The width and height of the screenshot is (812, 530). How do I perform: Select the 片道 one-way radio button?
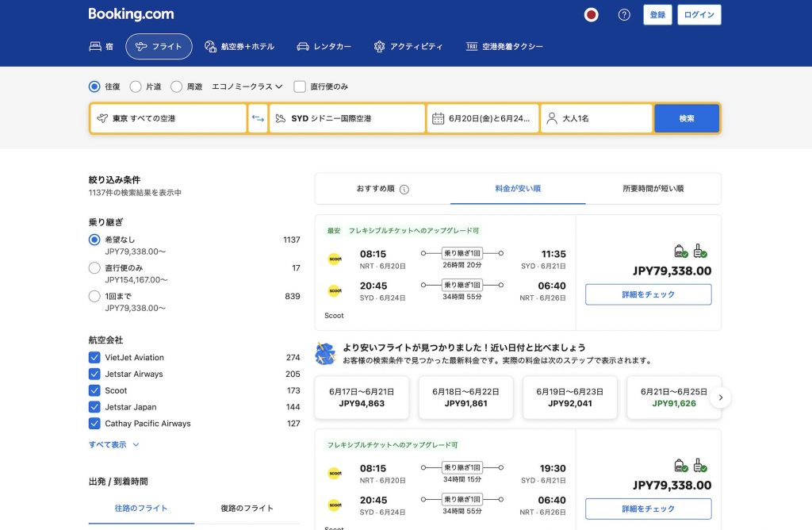[136, 86]
